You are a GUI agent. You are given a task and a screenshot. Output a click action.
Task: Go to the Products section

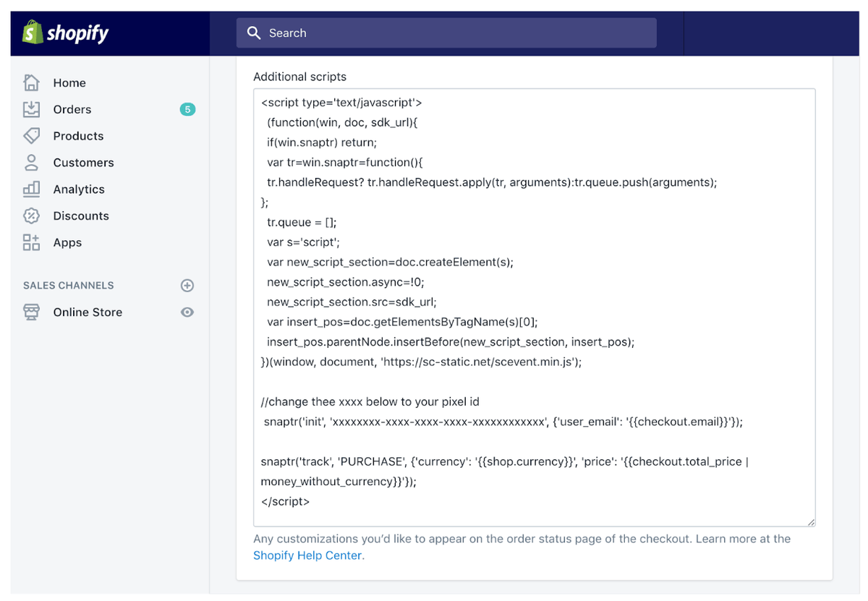click(x=78, y=136)
